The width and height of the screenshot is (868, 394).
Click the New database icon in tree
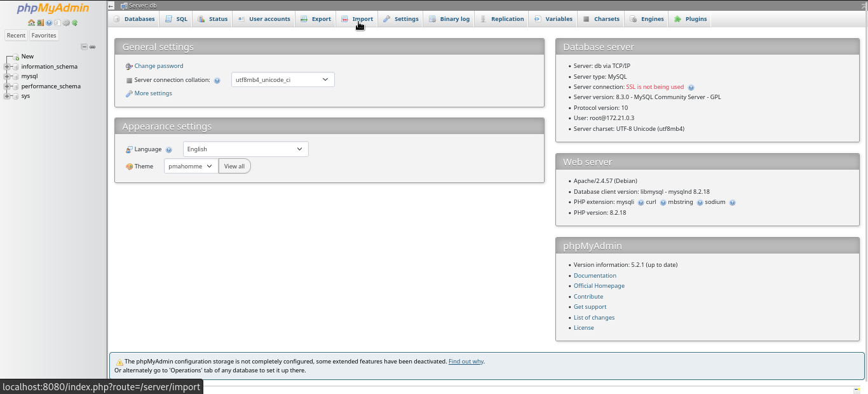[x=15, y=57]
